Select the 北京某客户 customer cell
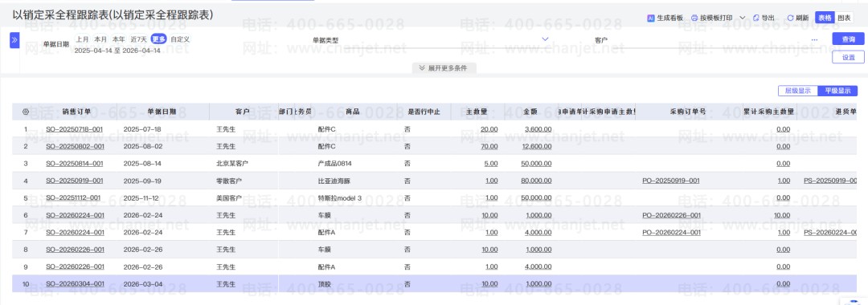Image resolution: width=868 pixels, height=305 pixels. click(x=232, y=164)
